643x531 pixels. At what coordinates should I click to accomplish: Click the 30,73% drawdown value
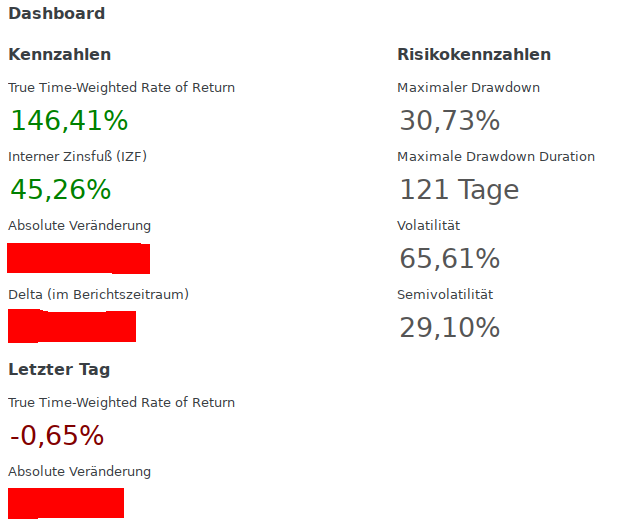pos(449,121)
